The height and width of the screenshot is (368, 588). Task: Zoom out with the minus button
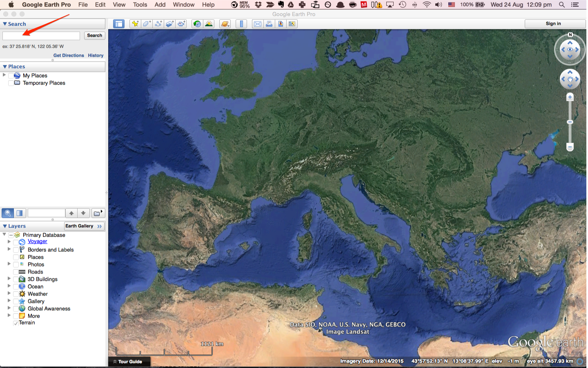pos(570,147)
